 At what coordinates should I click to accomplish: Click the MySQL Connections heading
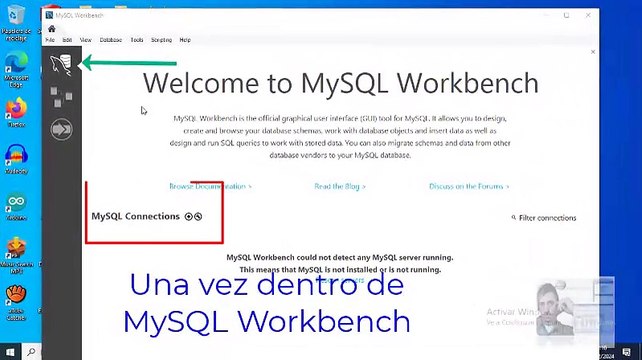[136, 216]
